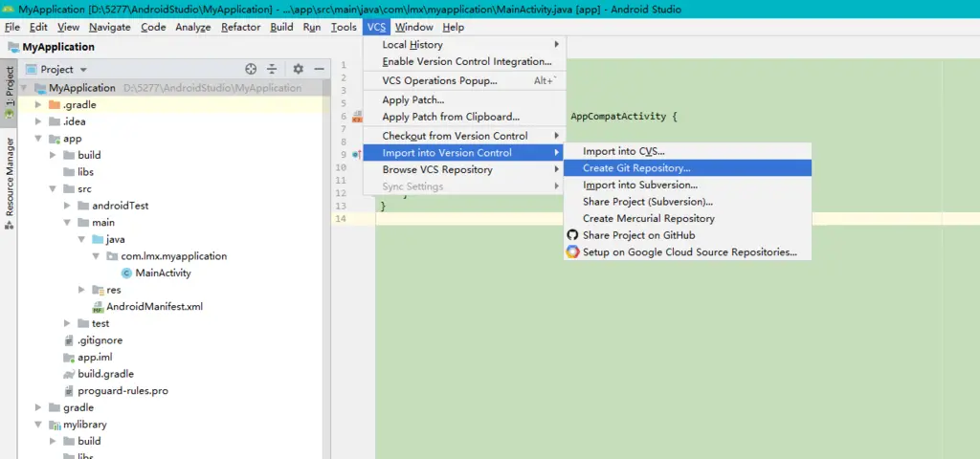This screenshot has width=980, height=459.
Task: Select Import into Subversion...
Action: coord(687,185)
